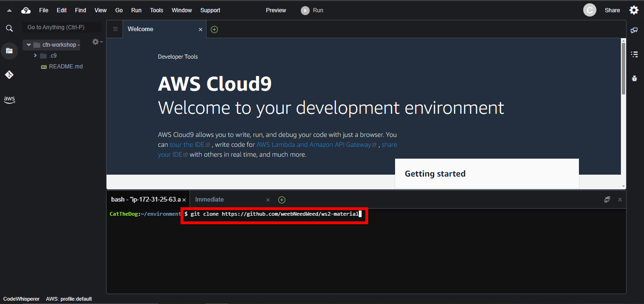Open the Debugger bug icon on right

(x=634, y=78)
